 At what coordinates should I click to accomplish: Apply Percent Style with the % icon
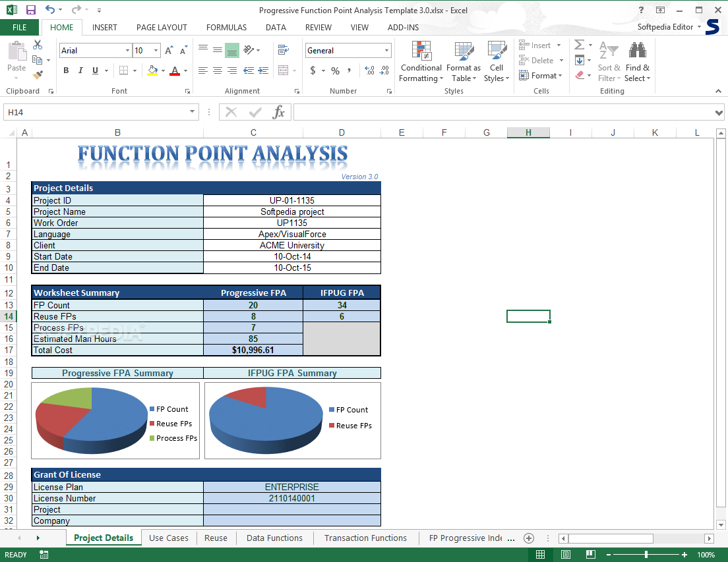(335, 70)
